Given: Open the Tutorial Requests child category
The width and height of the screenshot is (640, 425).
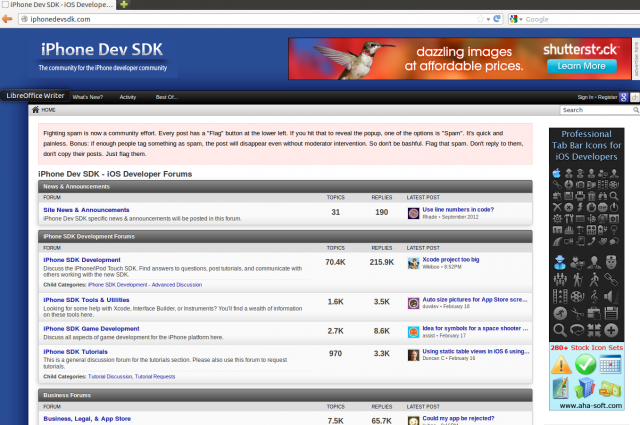Looking at the screenshot, I should point(155,376).
